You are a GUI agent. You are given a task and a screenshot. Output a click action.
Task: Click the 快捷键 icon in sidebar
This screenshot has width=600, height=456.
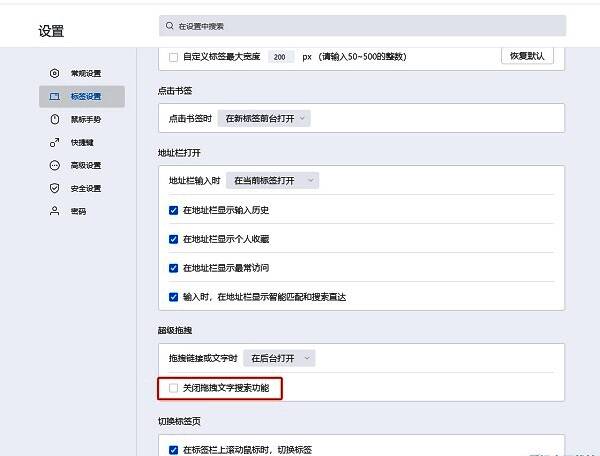pyautogui.click(x=55, y=142)
